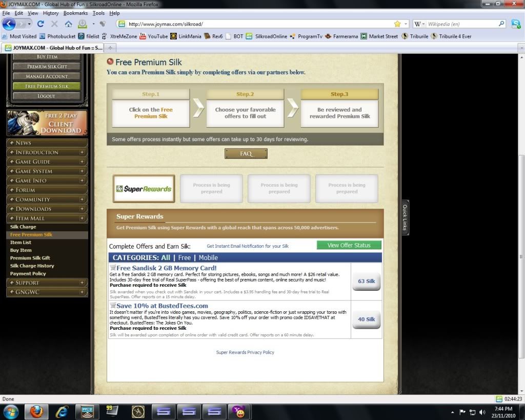
Task: Click the 63 Silk reward button
Action: (366, 281)
